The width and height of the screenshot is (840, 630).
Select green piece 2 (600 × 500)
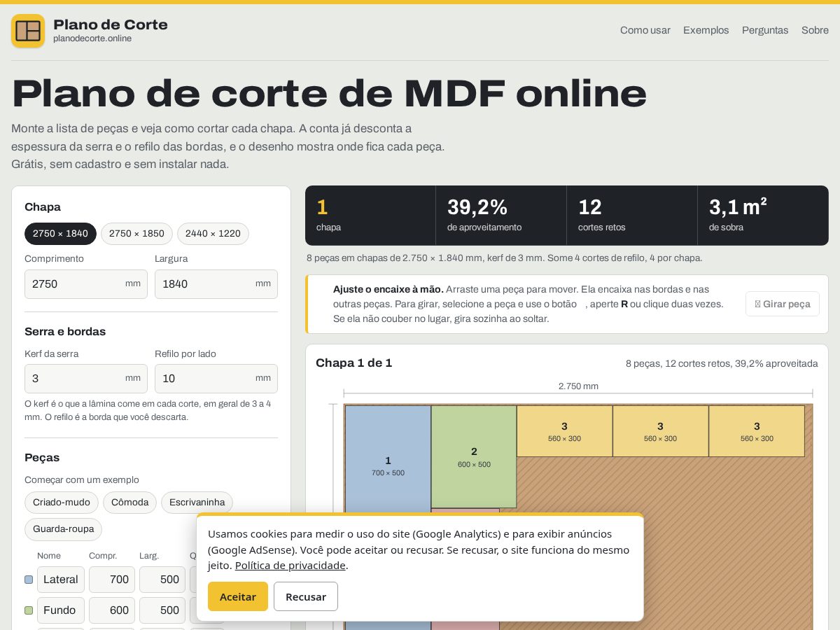point(474,456)
